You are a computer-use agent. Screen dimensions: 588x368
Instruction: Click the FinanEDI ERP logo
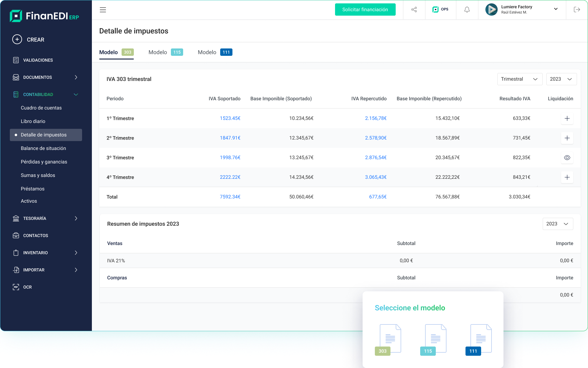pos(44,16)
